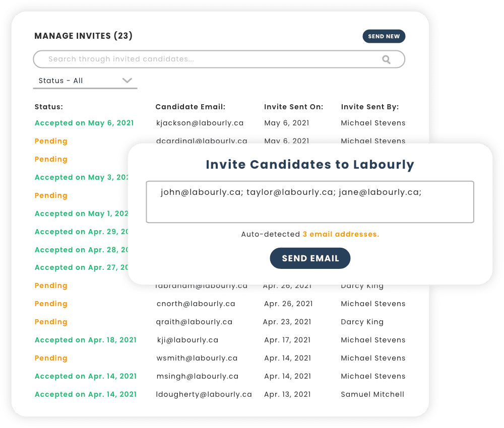Click the Candidate Email: column header

tap(191, 107)
